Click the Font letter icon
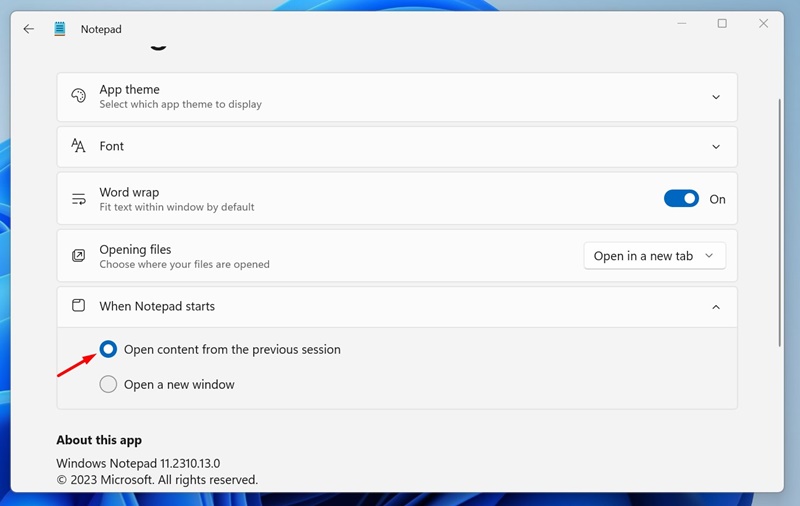800x506 pixels. coord(78,146)
